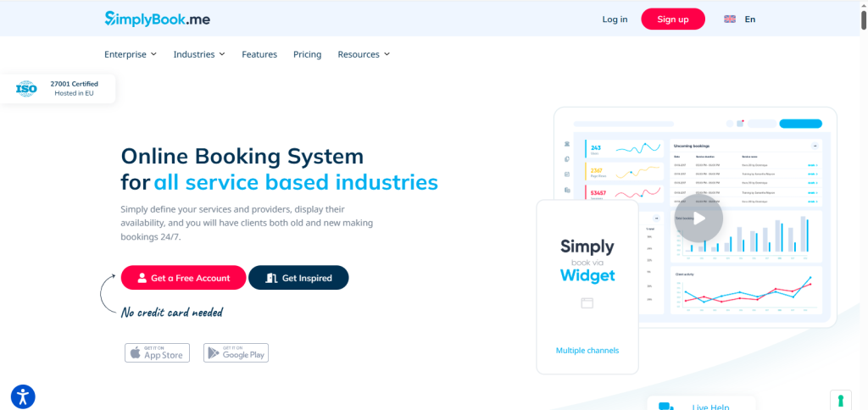Open the Features page
The width and height of the screenshot is (868, 410).
tap(259, 54)
